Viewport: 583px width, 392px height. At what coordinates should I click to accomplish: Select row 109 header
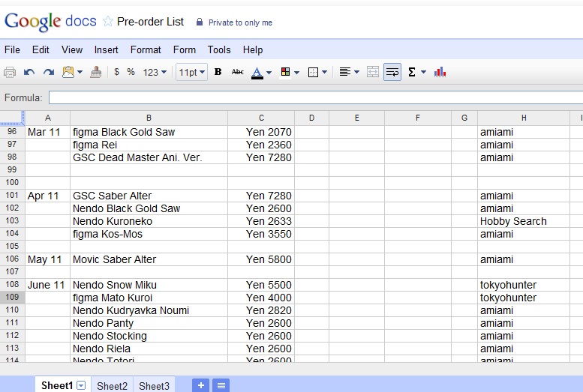12,298
